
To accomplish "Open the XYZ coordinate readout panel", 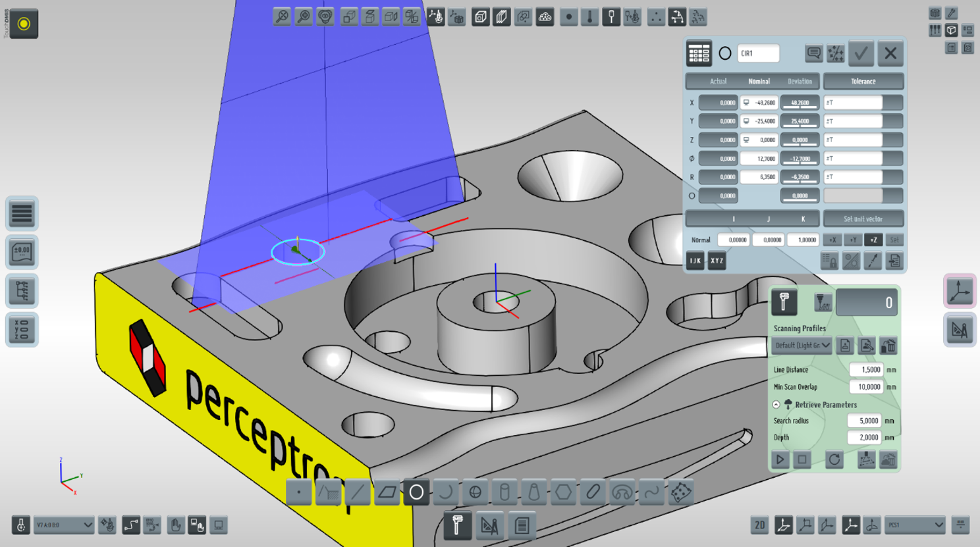I will point(22,330).
